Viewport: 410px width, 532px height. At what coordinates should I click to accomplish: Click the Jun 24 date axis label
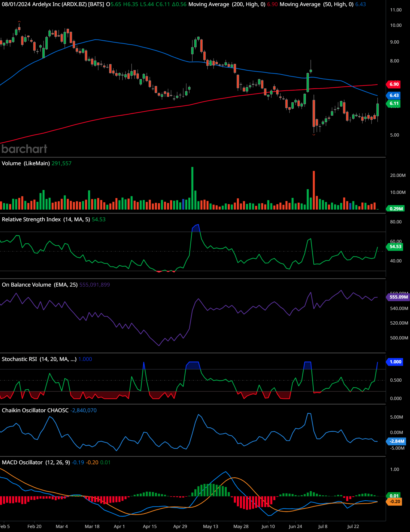click(295, 526)
